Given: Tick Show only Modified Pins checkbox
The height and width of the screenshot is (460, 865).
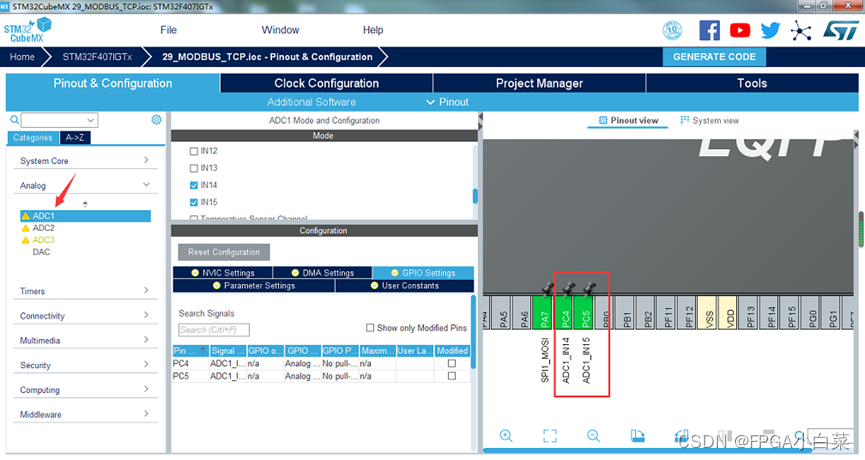Looking at the screenshot, I should [x=370, y=328].
